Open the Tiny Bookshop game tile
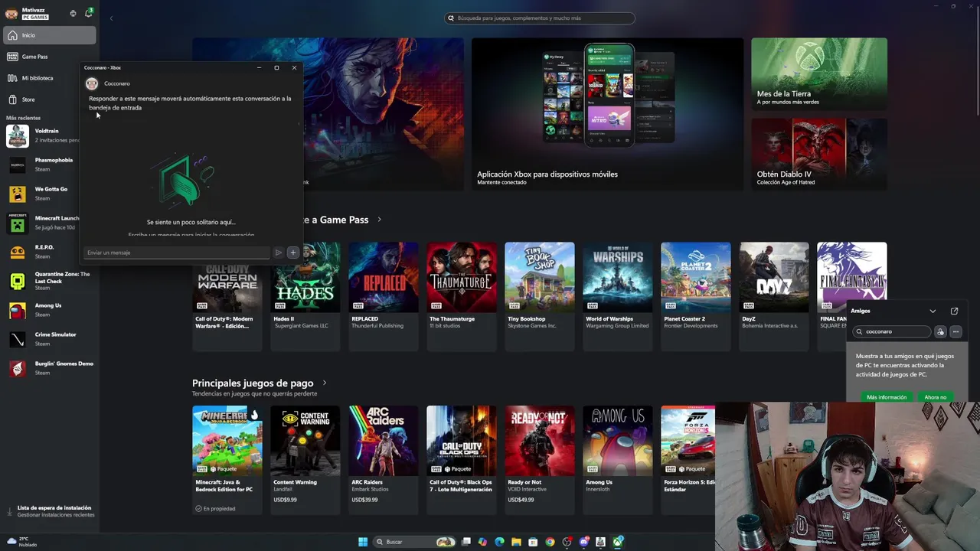 click(x=540, y=296)
